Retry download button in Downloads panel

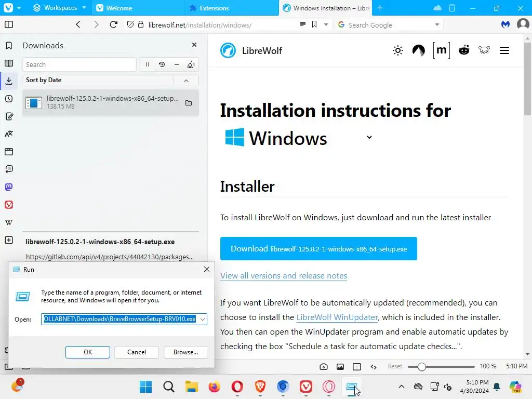[162, 64]
